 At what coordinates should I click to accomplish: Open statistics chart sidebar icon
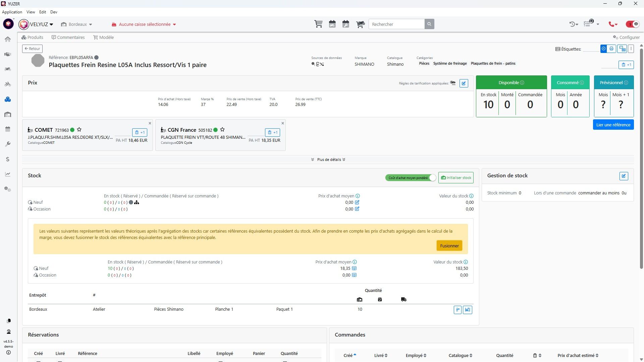8,174
